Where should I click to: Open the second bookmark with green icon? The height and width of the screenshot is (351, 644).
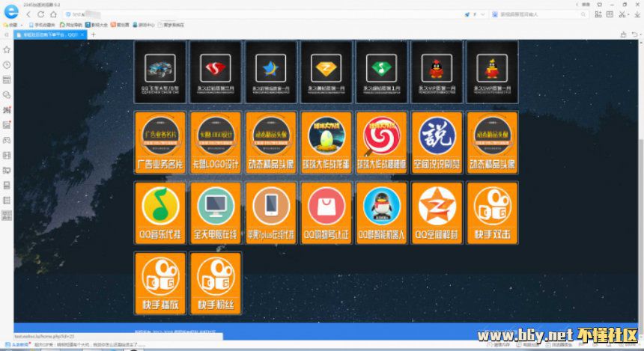pyautogui.click(x=71, y=25)
